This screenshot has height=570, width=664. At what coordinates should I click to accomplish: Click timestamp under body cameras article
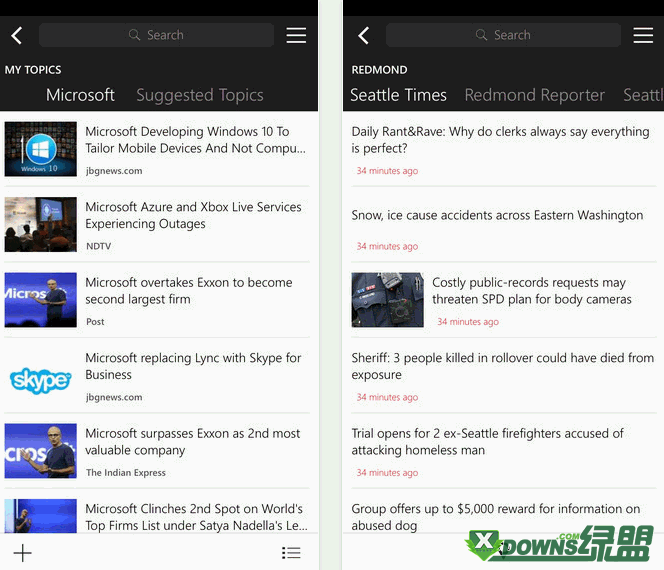coord(468,321)
